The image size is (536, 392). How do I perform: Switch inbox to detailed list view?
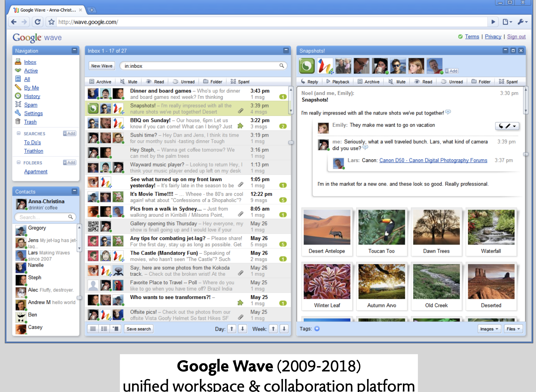pos(104,329)
